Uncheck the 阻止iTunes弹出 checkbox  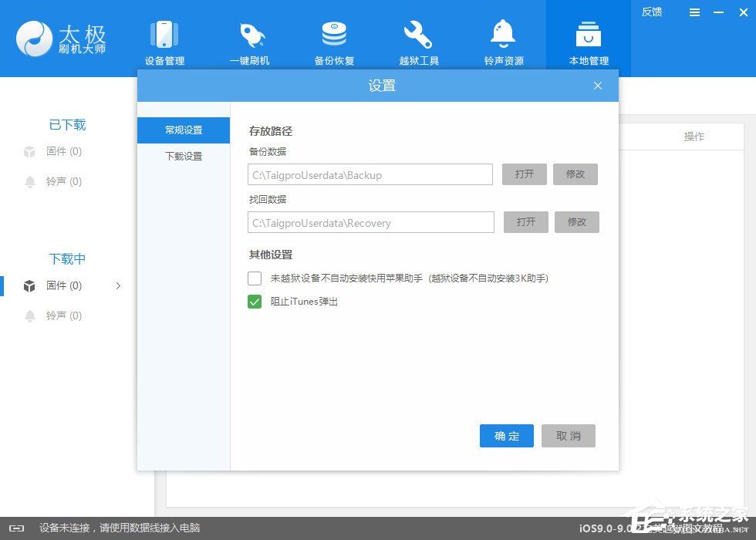tap(255, 302)
